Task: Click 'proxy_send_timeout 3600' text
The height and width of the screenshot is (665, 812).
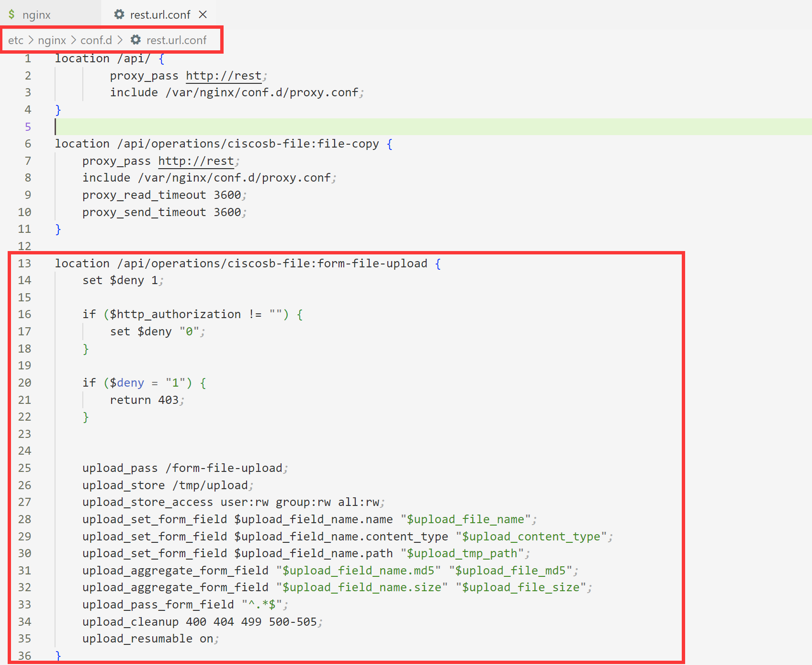Action: (161, 212)
